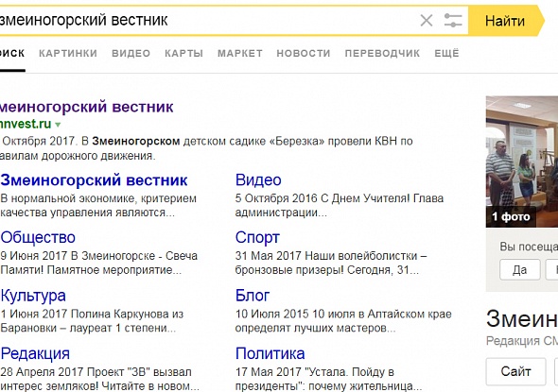The width and height of the screenshot is (558, 392).
Task: Click the Сайт button in side card
Action: [x=515, y=372]
